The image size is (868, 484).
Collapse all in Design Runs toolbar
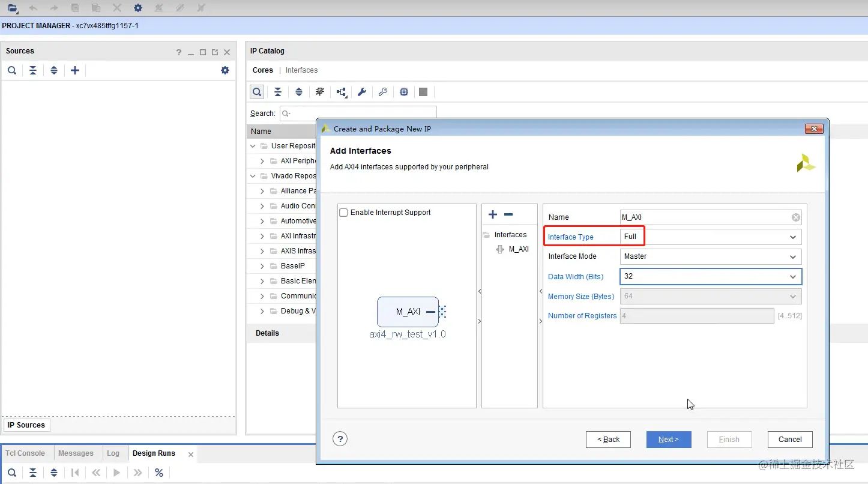(x=33, y=473)
